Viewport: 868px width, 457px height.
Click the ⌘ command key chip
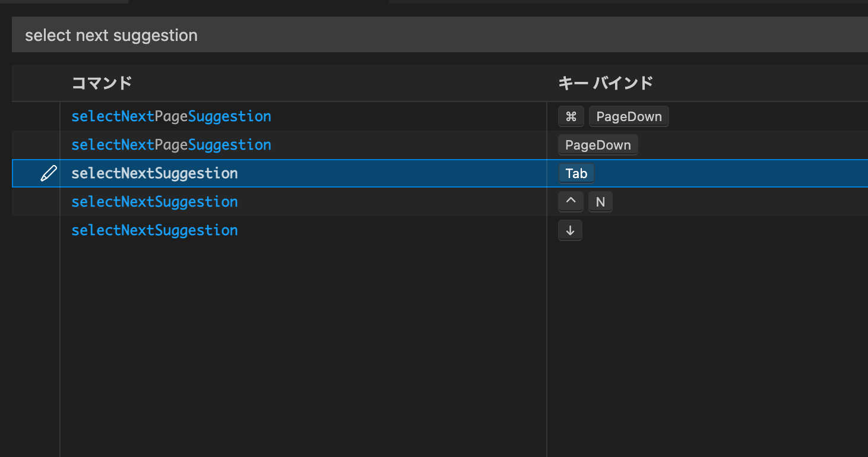tap(571, 116)
